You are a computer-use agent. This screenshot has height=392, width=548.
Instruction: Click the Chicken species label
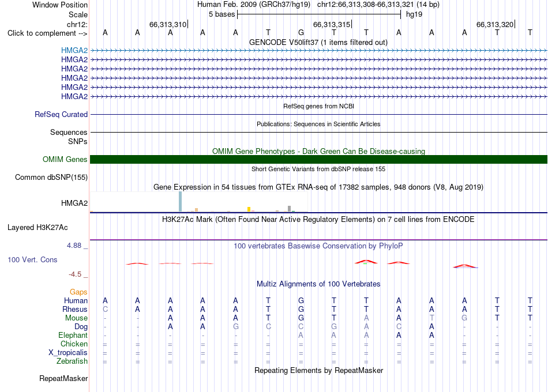[x=74, y=344]
